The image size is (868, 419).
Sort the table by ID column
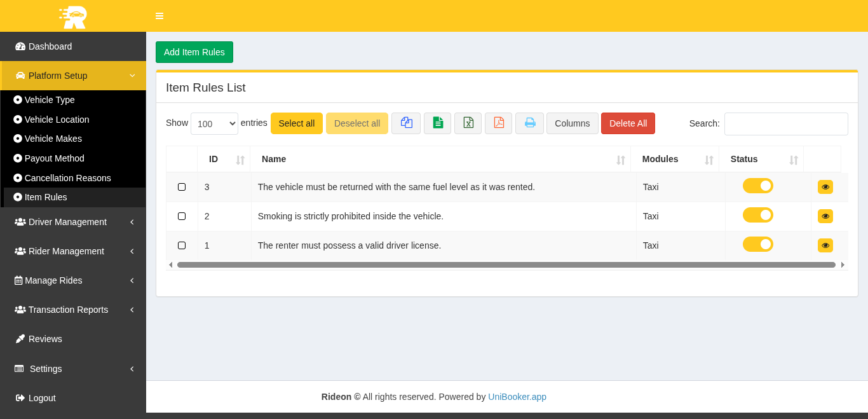(224, 160)
